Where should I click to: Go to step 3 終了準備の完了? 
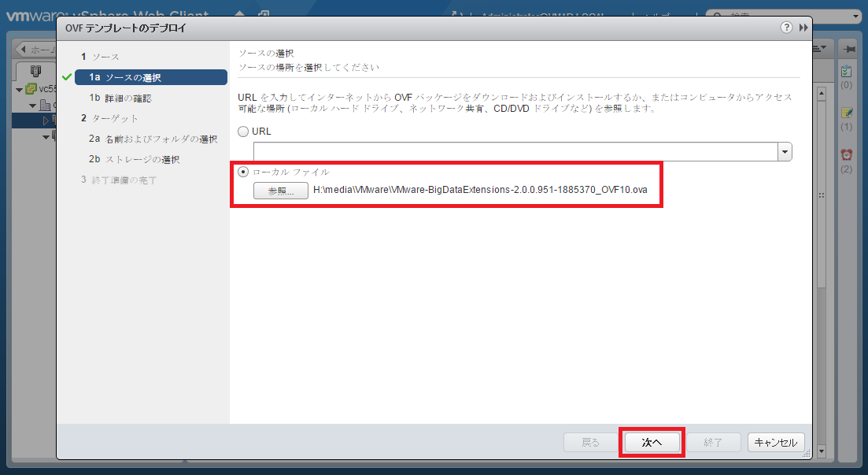click(x=119, y=180)
